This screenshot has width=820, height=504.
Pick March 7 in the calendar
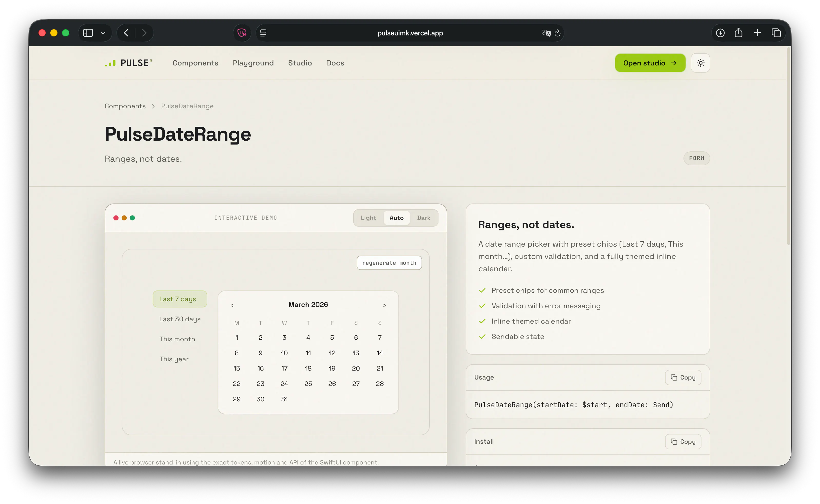[x=380, y=338]
